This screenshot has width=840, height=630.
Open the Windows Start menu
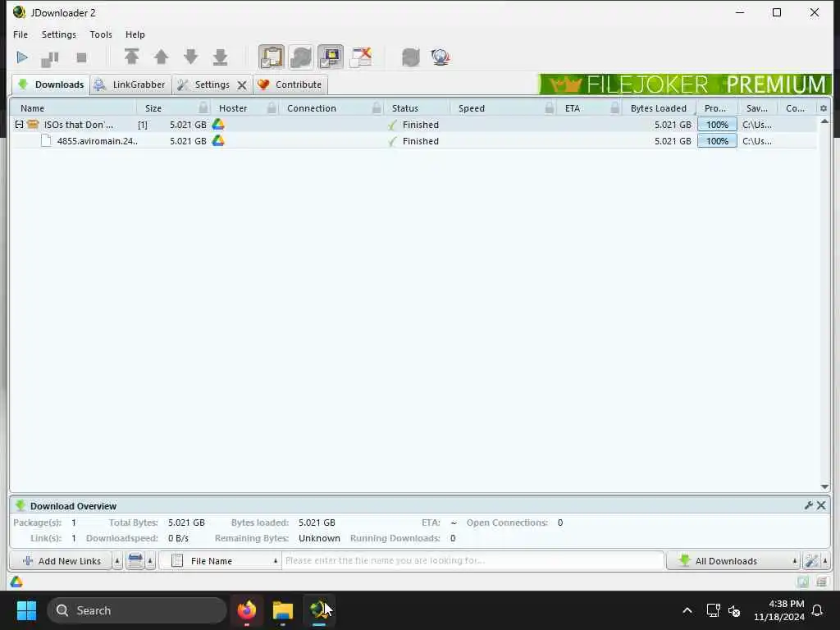tap(26, 610)
